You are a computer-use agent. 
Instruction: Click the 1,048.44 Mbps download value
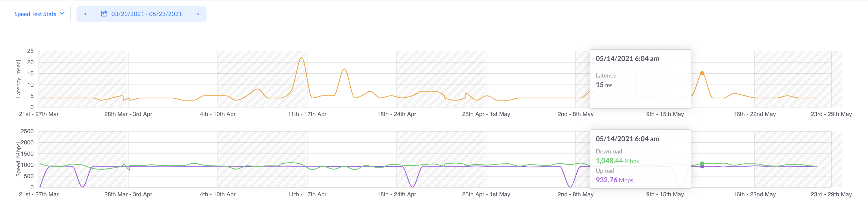[x=617, y=161]
